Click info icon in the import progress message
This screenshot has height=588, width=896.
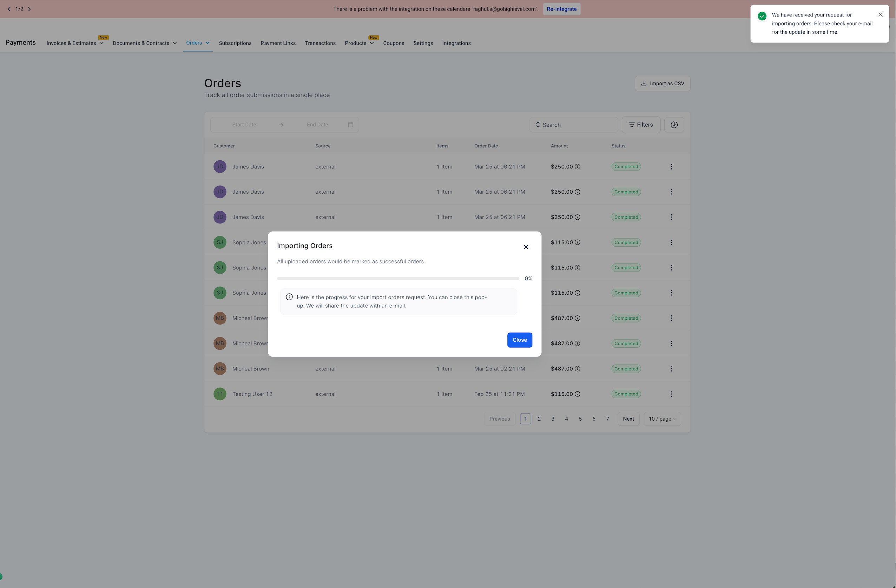(289, 297)
